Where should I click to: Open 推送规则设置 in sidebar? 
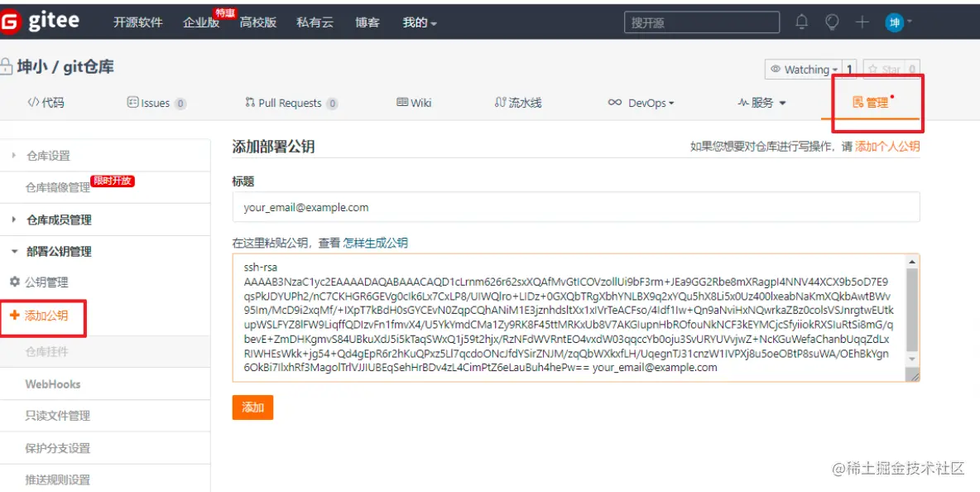click(57, 480)
